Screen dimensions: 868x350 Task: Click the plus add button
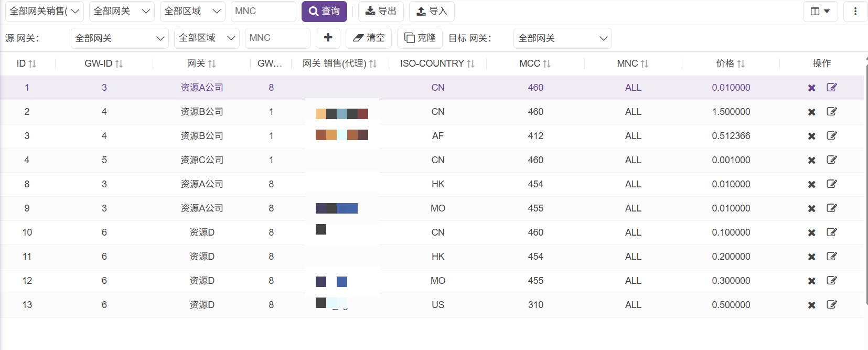coord(328,38)
